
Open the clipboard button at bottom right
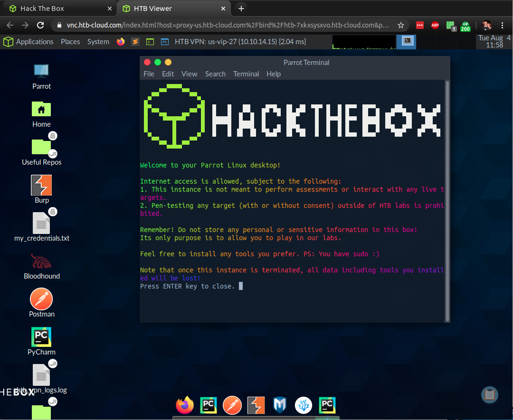[x=489, y=394]
